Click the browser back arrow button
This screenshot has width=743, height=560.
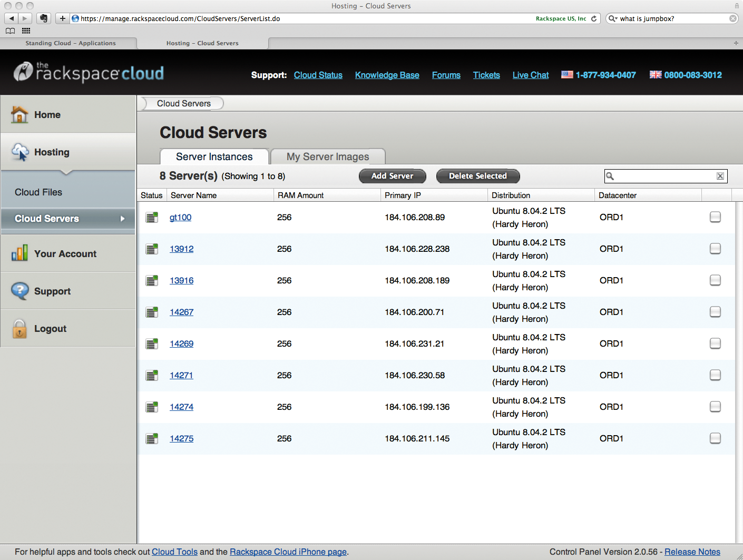click(x=12, y=18)
